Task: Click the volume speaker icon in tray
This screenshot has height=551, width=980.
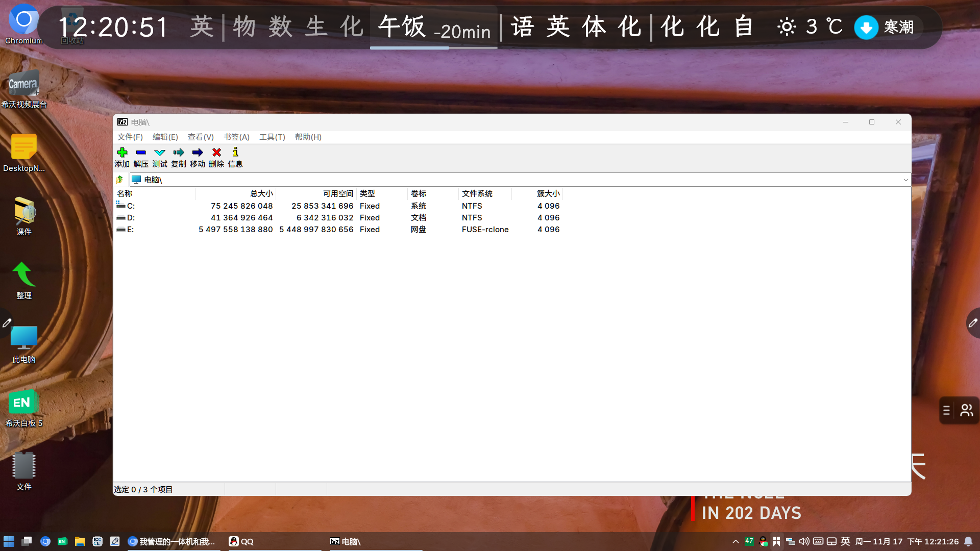Action: click(804, 541)
